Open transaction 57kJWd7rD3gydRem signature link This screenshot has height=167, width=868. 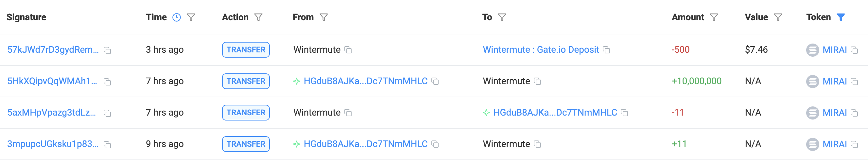tap(53, 49)
